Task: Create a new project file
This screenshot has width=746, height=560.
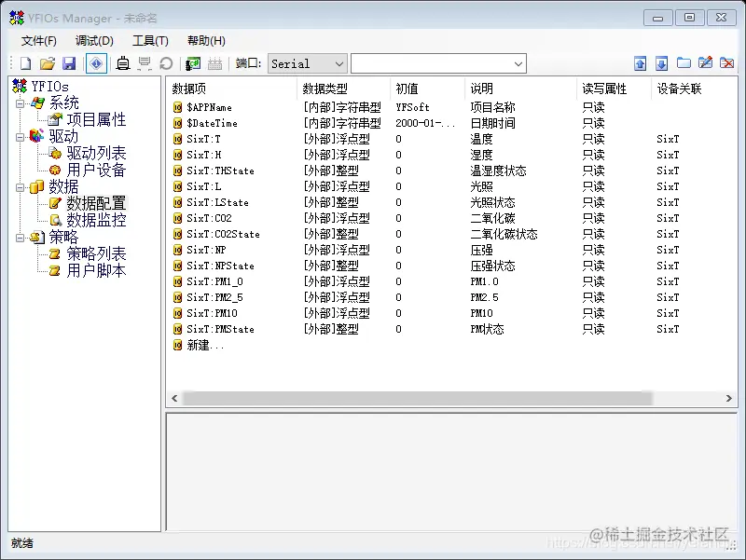Action: point(26,63)
